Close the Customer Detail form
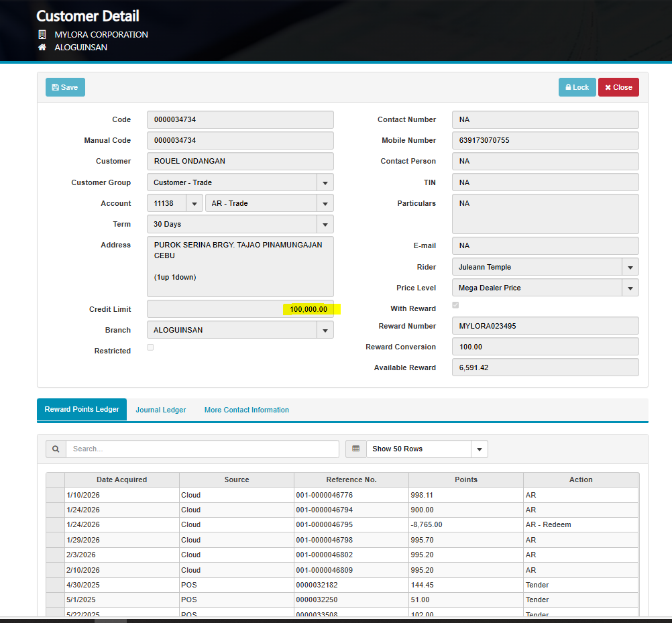The width and height of the screenshot is (672, 623). [618, 87]
